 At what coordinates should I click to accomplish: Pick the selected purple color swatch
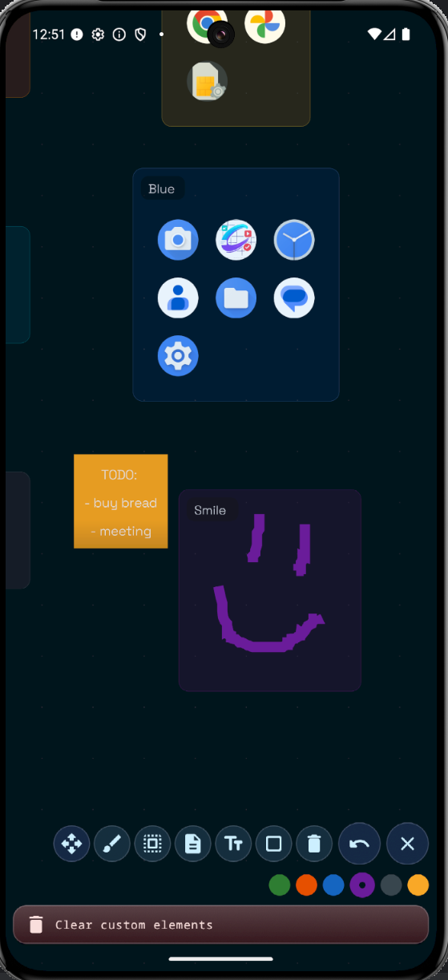pyautogui.click(x=362, y=885)
